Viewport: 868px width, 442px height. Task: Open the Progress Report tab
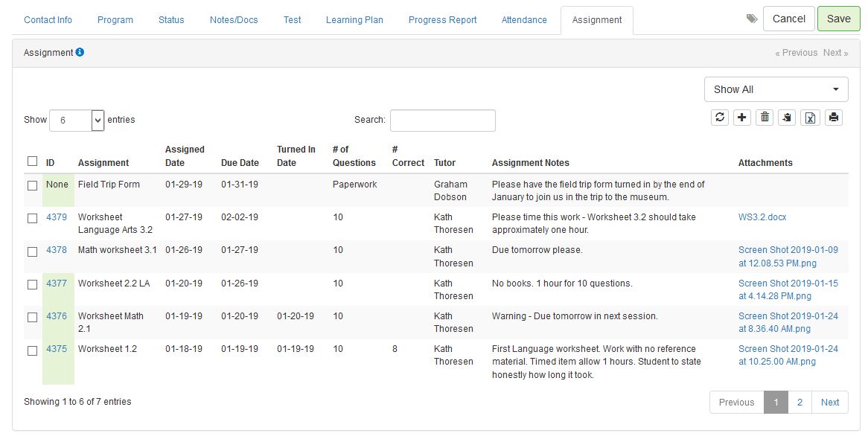coord(442,20)
